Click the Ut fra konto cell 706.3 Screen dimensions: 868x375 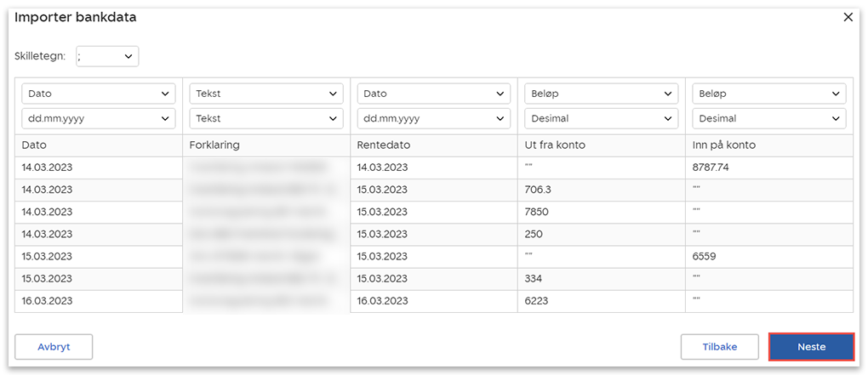pos(540,190)
